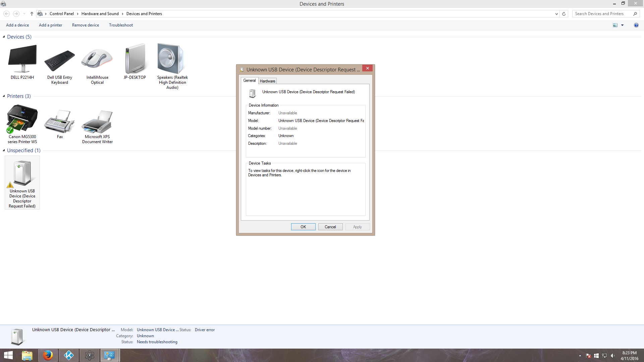Collapse the Devices group
The image size is (644, 362).
(x=4, y=37)
